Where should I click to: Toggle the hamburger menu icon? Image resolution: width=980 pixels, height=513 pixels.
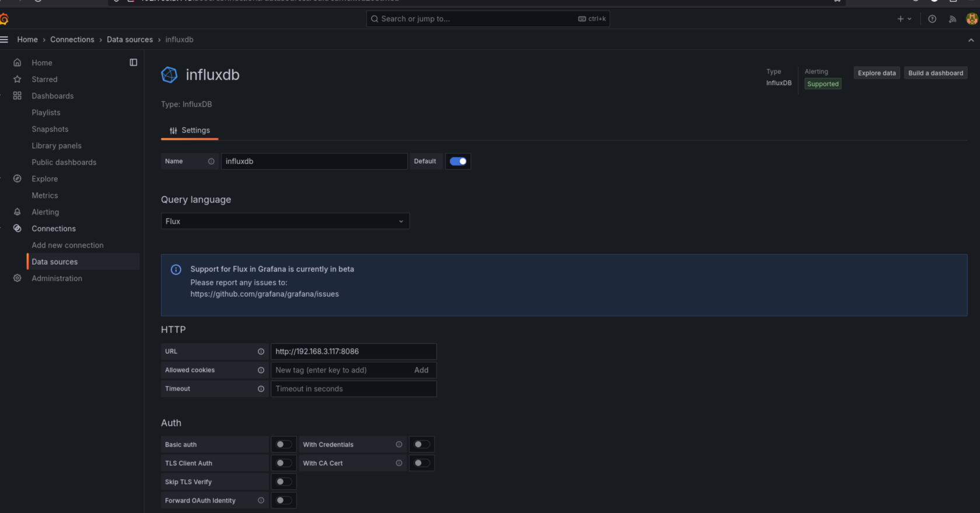click(5, 40)
